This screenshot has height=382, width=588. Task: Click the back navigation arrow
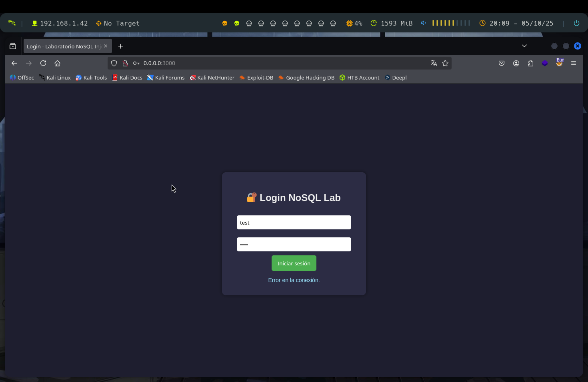pos(14,63)
